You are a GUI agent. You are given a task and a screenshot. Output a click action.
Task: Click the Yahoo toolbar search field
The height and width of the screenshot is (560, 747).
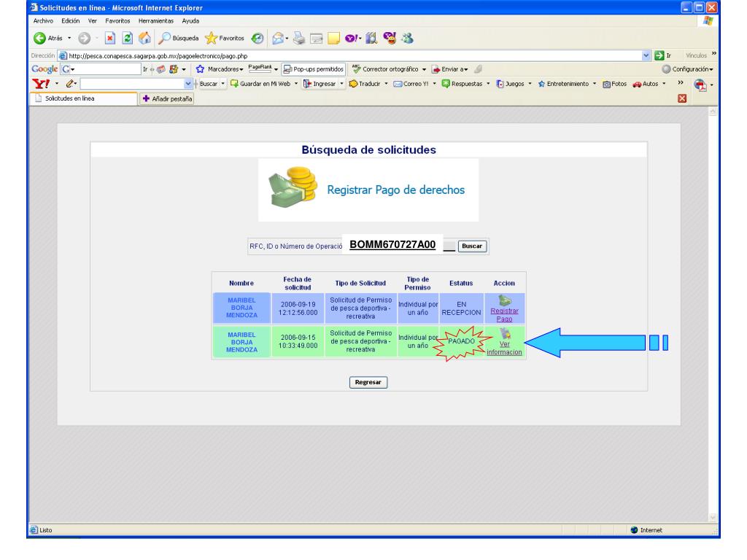133,84
